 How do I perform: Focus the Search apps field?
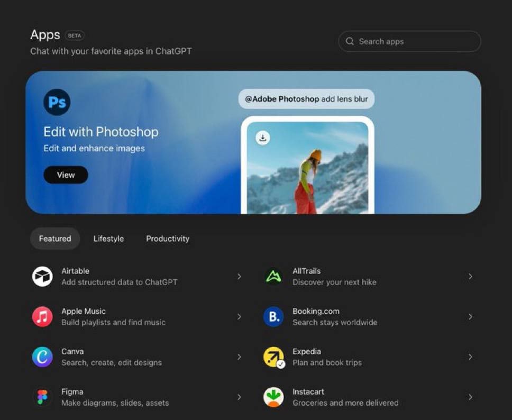(409, 41)
